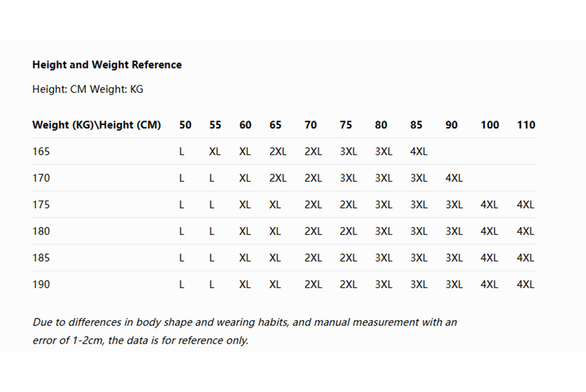Click the 190 row label
Screen dimensions: 586x392
coord(41,285)
